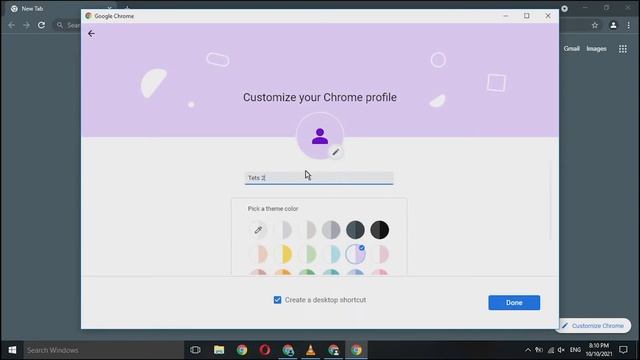Open Images link in background window

[596, 49]
